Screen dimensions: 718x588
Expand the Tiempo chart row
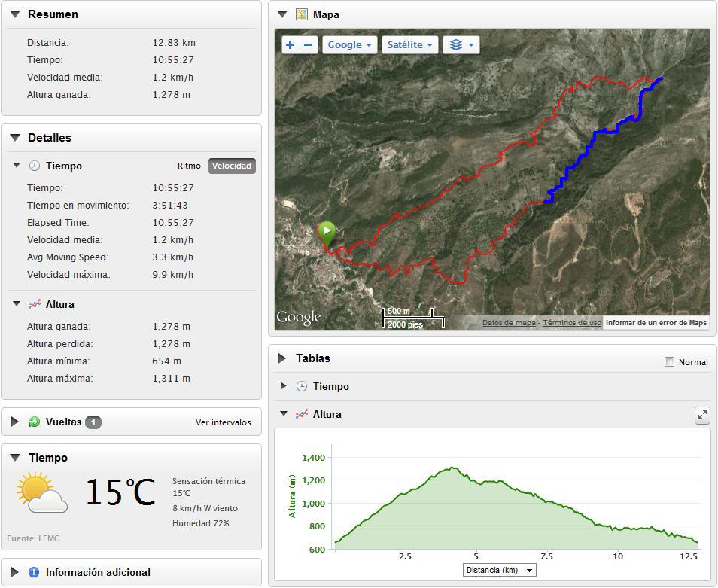coord(284,386)
